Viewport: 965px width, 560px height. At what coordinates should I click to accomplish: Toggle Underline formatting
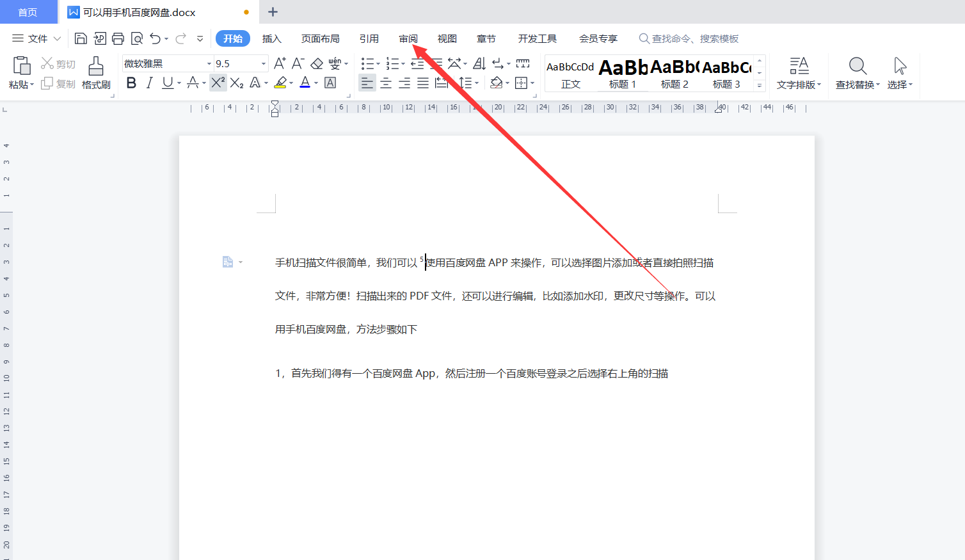coord(168,83)
